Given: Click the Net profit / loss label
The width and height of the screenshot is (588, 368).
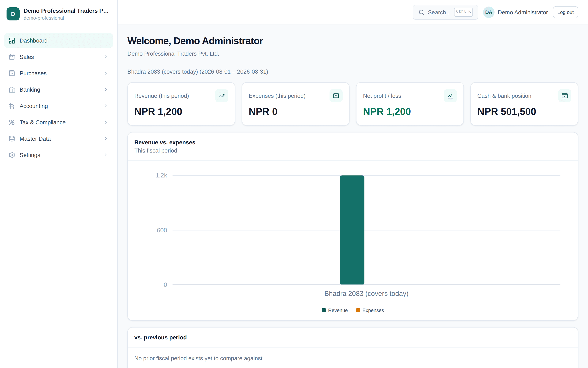Looking at the screenshot, I should [382, 96].
